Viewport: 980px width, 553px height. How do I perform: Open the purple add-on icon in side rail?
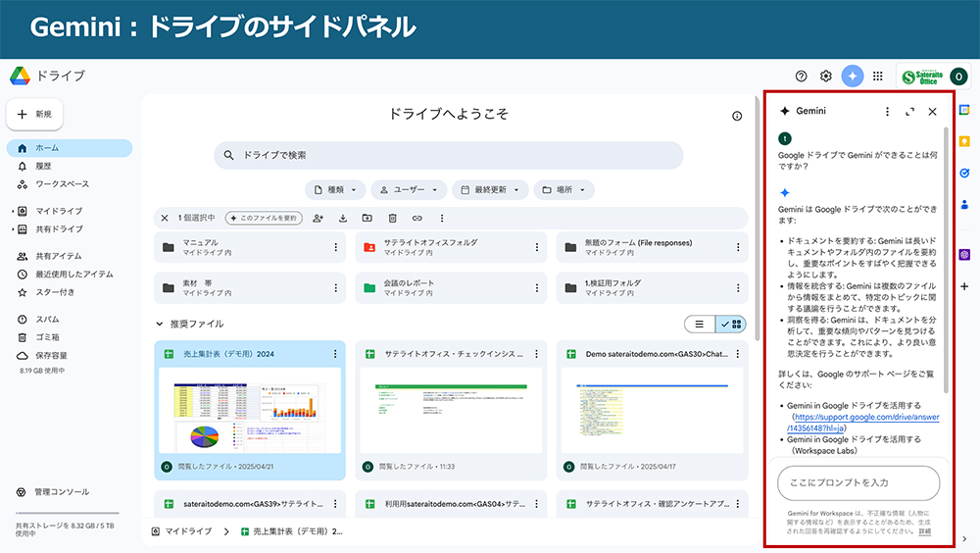[964, 255]
